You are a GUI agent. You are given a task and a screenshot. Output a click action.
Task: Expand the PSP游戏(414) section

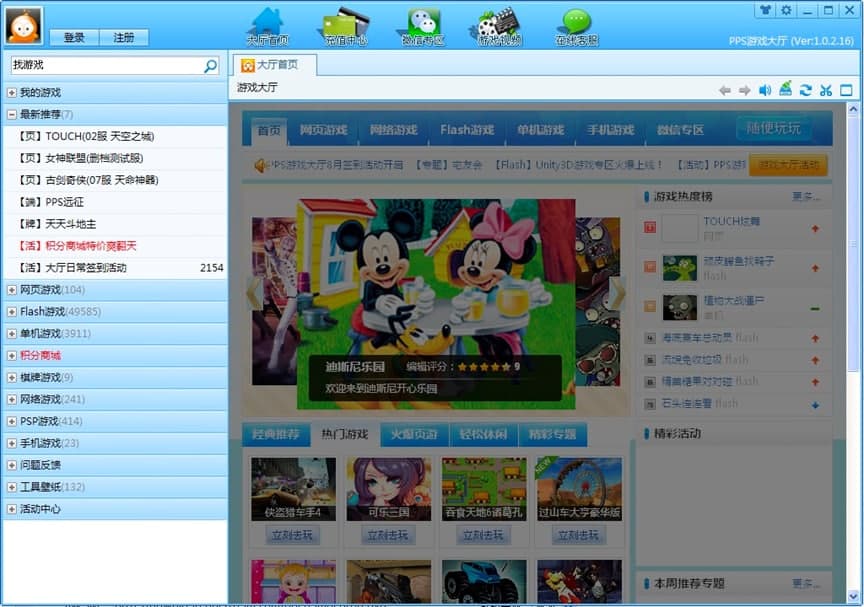pyautogui.click(x=12, y=421)
